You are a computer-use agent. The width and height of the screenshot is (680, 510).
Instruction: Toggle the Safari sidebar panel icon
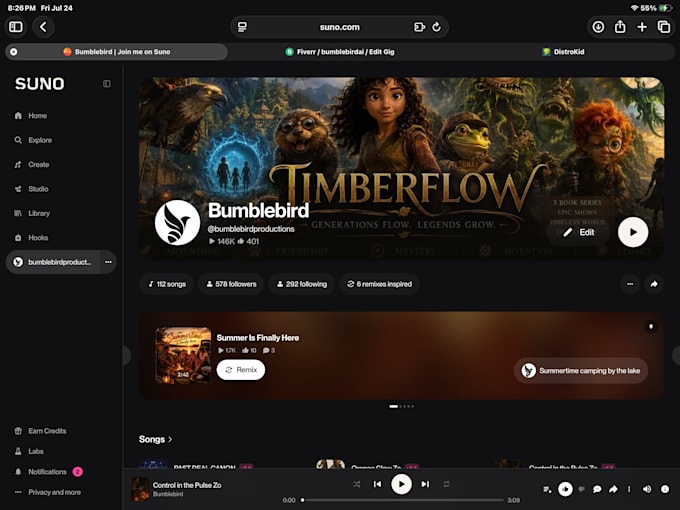[16, 27]
